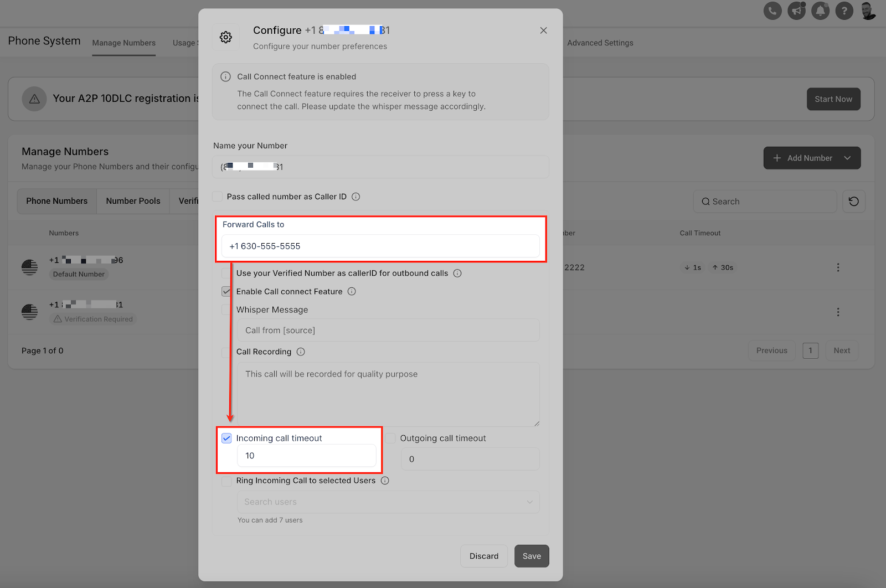This screenshot has height=588, width=886.
Task: Open the Advanced Settings tab
Action: (x=600, y=43)
